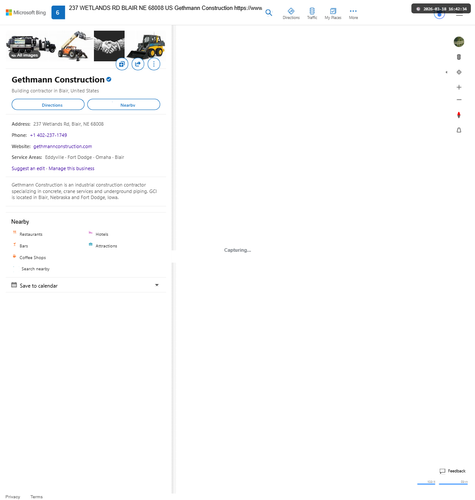The height and width of the screenshot is (500, 475).
Task: Click the Attractions camera icon
Action: (x=90, y=245)
